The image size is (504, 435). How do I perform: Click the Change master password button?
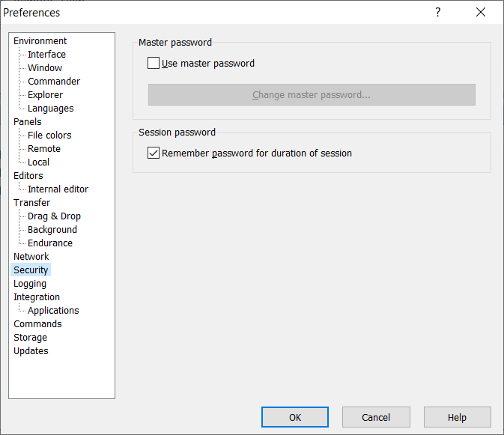click(312, 95)
